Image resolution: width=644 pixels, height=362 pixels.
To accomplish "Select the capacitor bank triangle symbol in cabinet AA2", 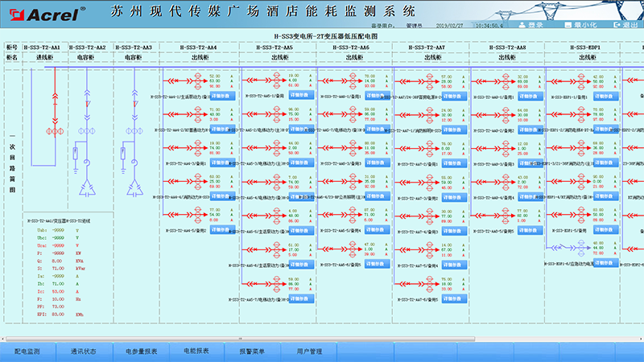I will [87, 188].
